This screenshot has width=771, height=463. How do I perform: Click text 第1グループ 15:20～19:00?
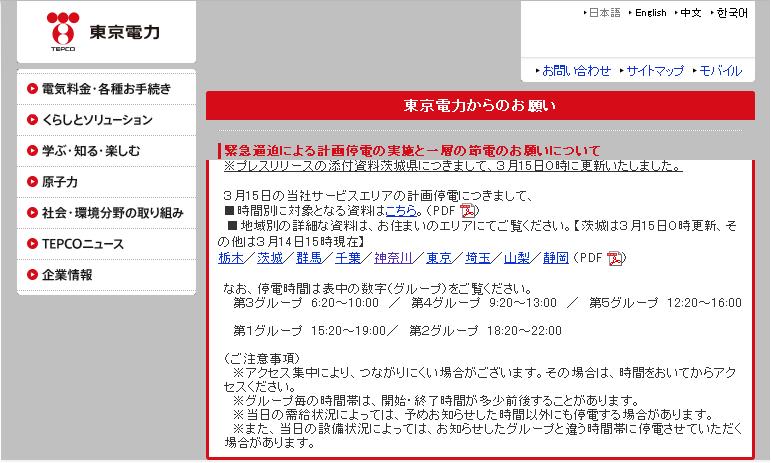coord(310,330)
